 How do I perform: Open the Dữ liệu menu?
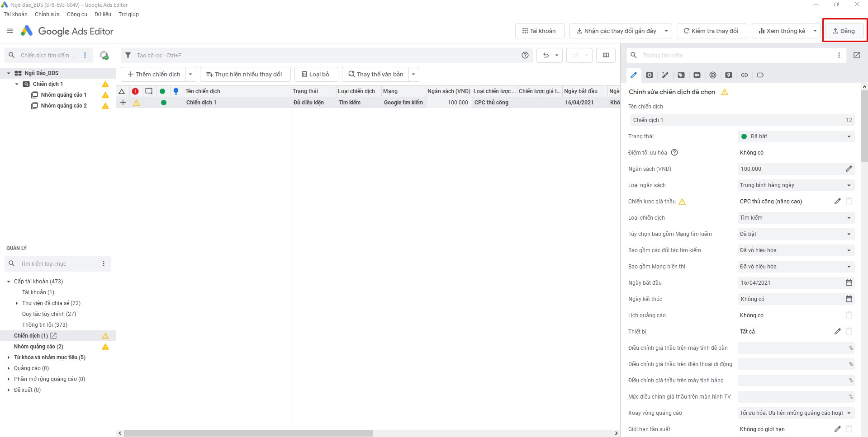[103, 14]
